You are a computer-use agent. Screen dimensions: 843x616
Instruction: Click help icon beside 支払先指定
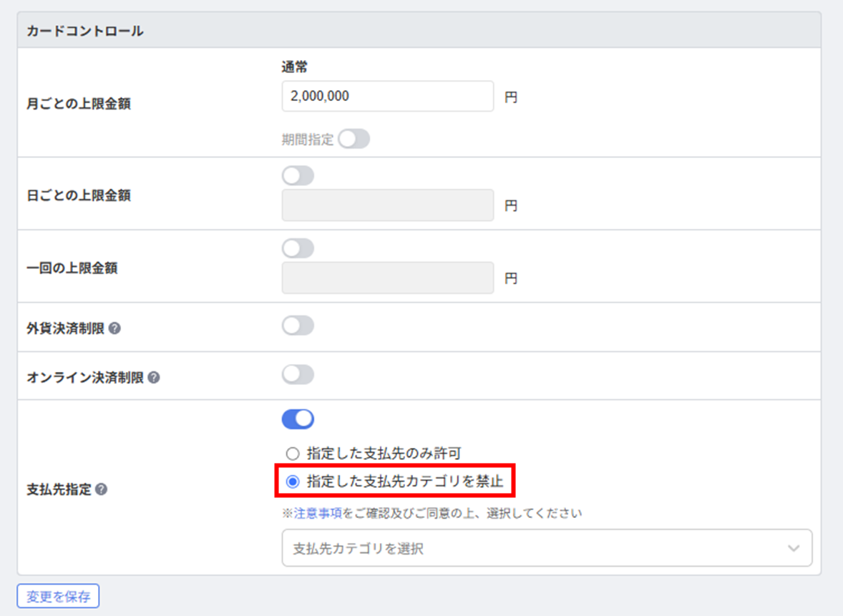101,489
